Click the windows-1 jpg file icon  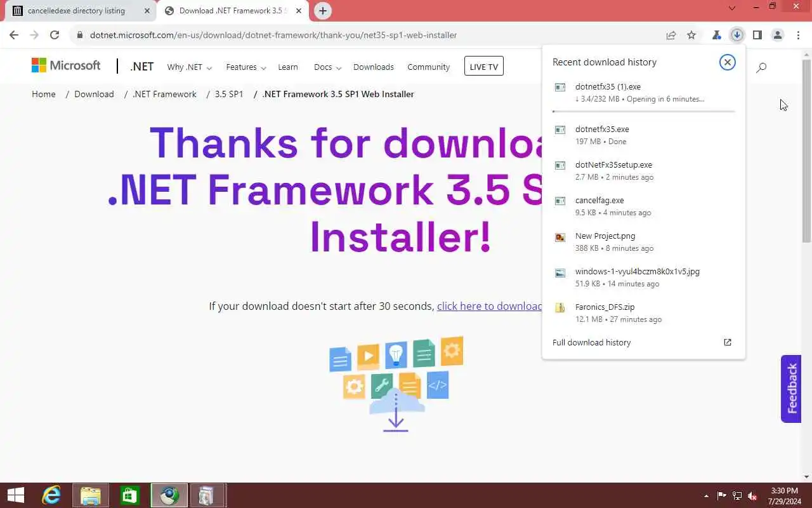pyautogui.click(x=560, y=272)
